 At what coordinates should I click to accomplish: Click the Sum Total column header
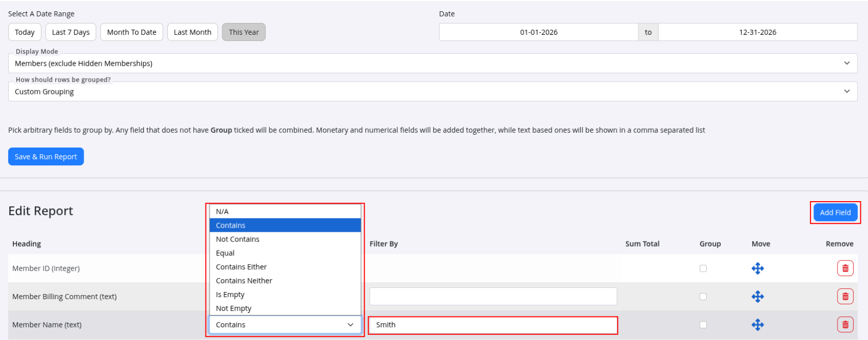tap(643, 244)
